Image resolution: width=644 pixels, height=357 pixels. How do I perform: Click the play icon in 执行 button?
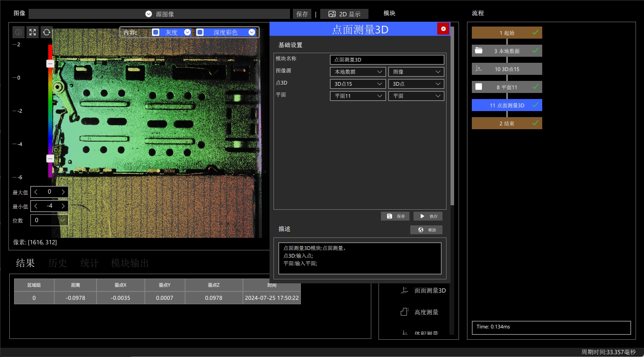coord(422,216)
